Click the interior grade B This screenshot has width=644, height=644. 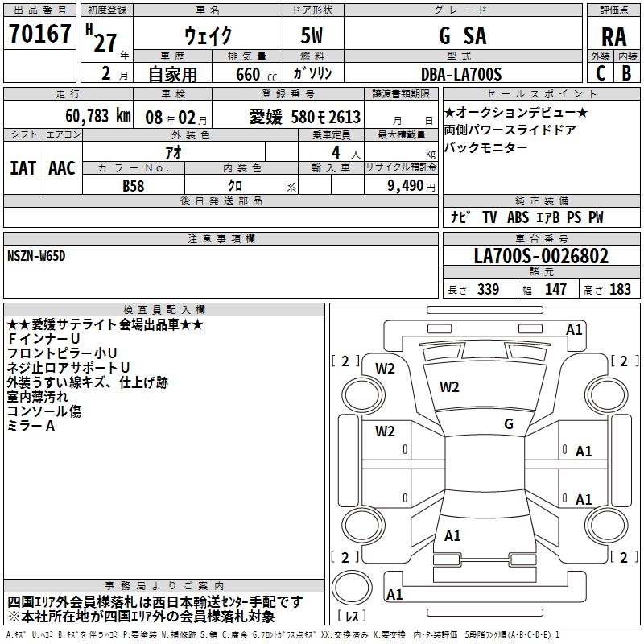point(626,73)
